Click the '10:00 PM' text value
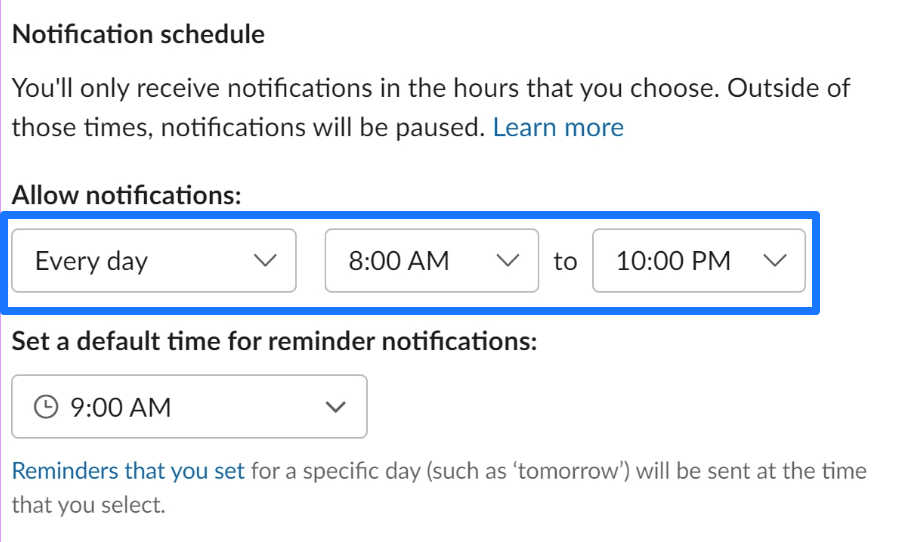This screenshot has height=542, width=920. click(x=673, y=262)
